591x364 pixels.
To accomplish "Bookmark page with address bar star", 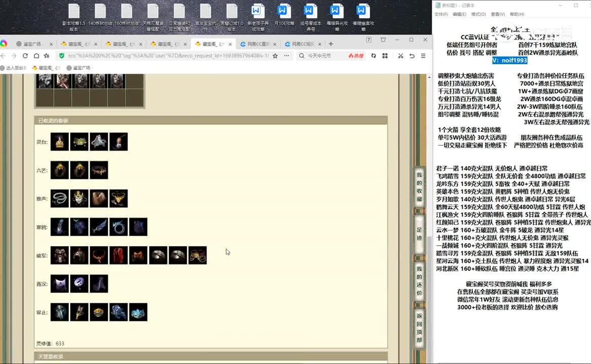I will click(x=275, y=56).
